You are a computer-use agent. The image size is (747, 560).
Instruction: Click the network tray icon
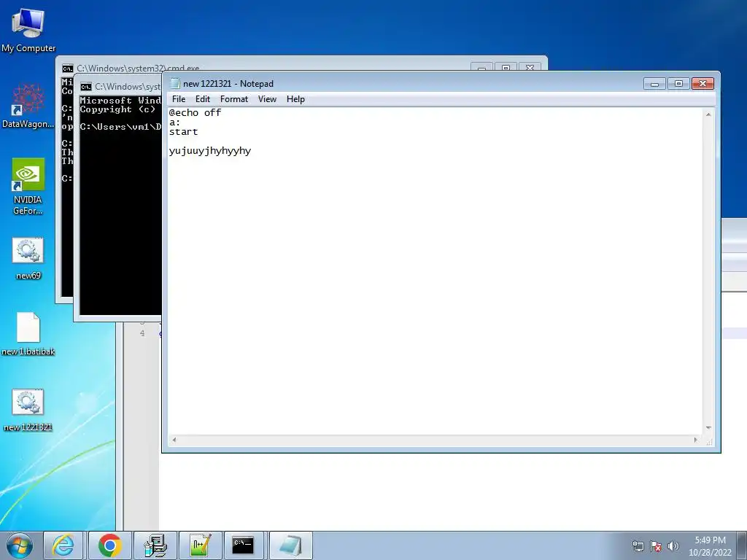coord(638,546)
